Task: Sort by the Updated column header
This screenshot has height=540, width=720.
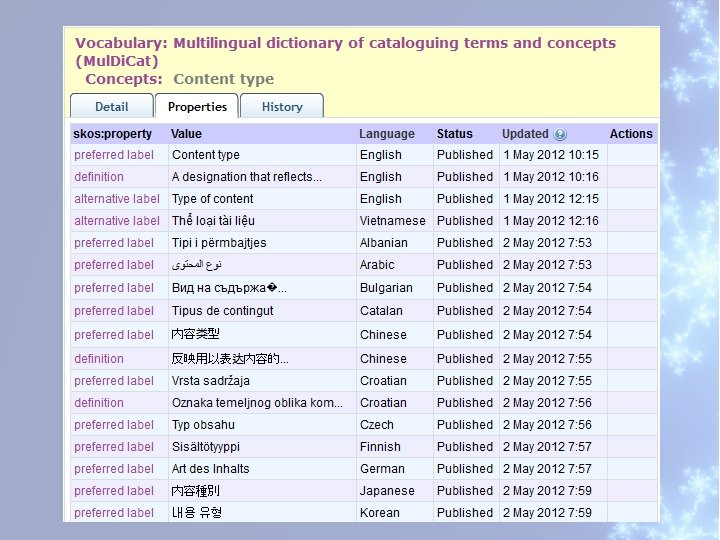Action: coord(525,134)
